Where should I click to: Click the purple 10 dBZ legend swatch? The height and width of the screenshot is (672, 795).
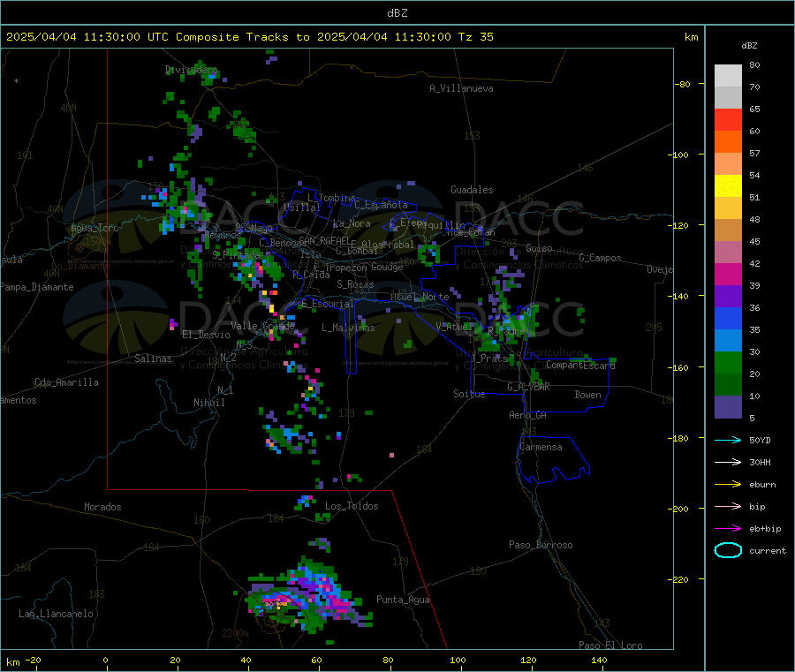tap(728, 407)
